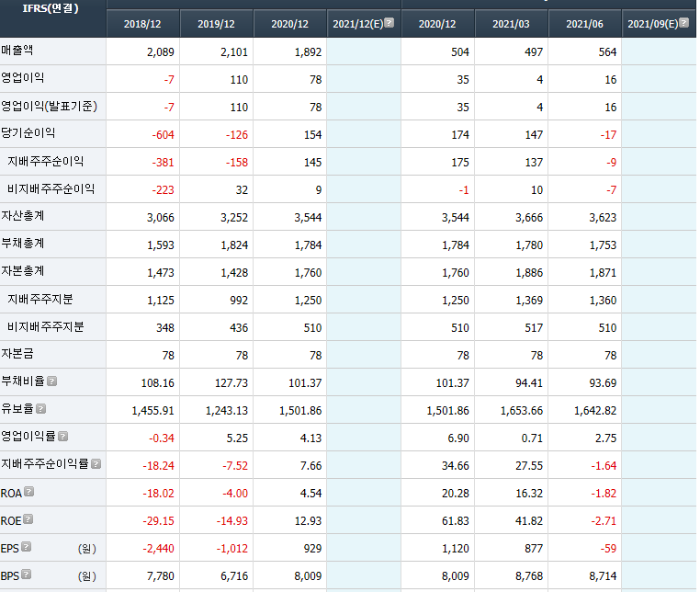The width and height of the screenshot is (700, 592).
Task: Click the 1,593 total liabilities value
Action: [x=160, y=245]
